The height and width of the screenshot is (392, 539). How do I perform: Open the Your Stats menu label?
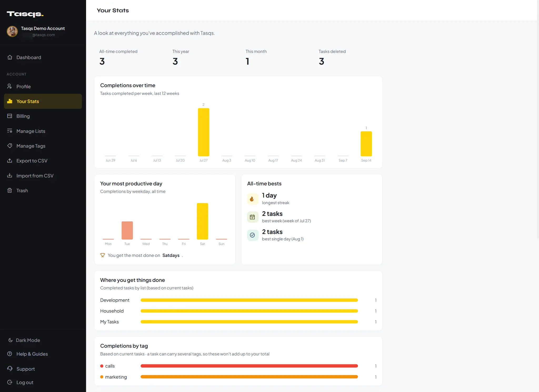point(28,101)
